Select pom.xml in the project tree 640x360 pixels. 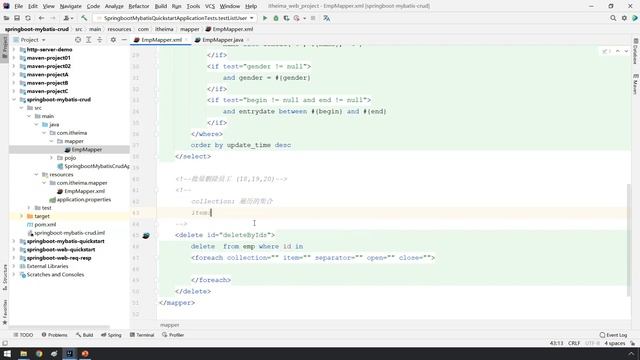[45, 224]
